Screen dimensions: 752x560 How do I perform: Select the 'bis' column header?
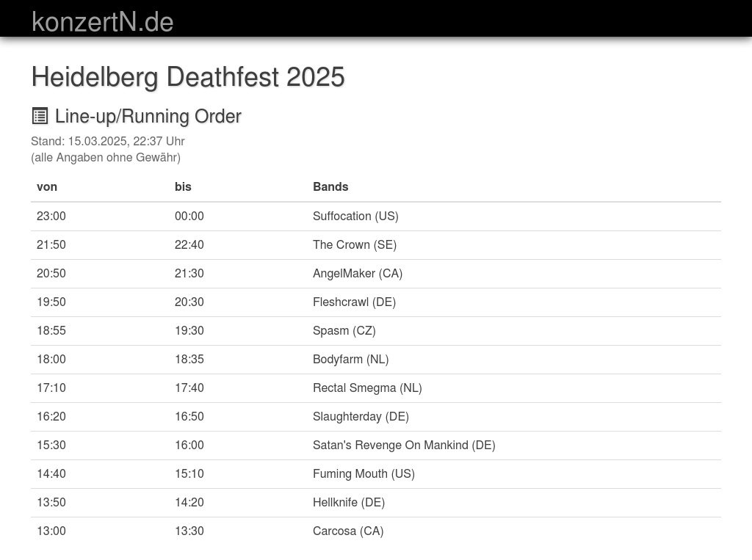click(183, 186)
